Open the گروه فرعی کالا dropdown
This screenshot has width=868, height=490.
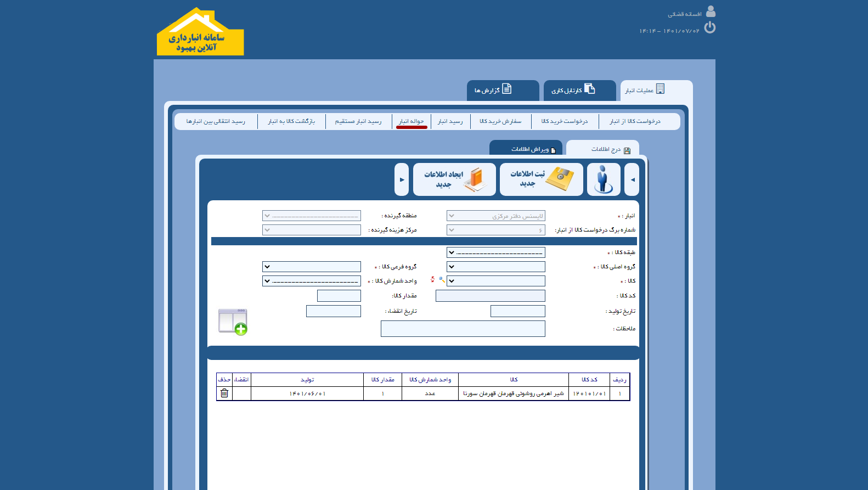[x=311, y=267]
